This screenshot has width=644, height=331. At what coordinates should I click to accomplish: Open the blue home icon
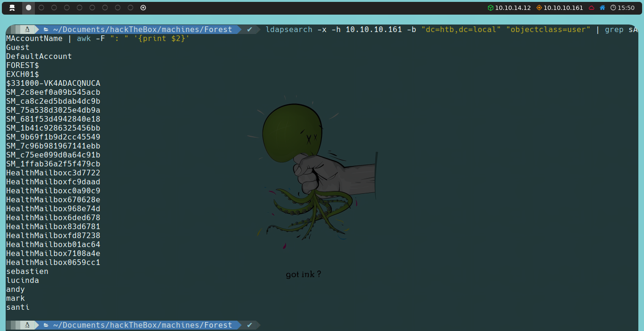(x=602, y=8)
